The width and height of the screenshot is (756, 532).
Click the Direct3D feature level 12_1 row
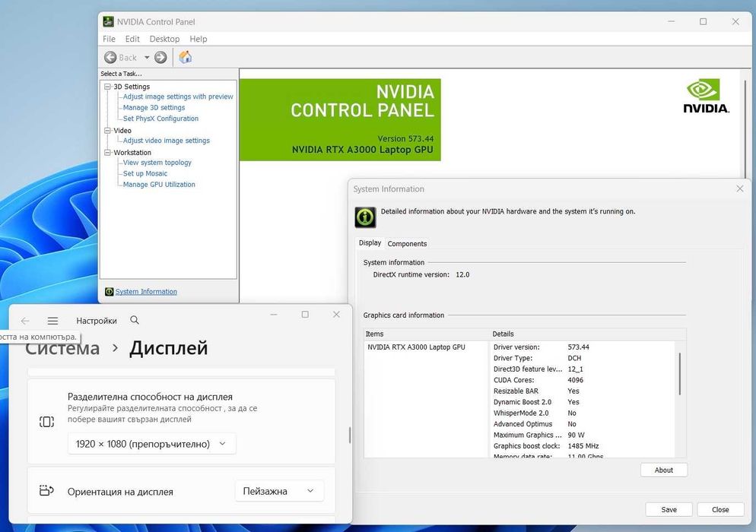click(x=582, y=369)
